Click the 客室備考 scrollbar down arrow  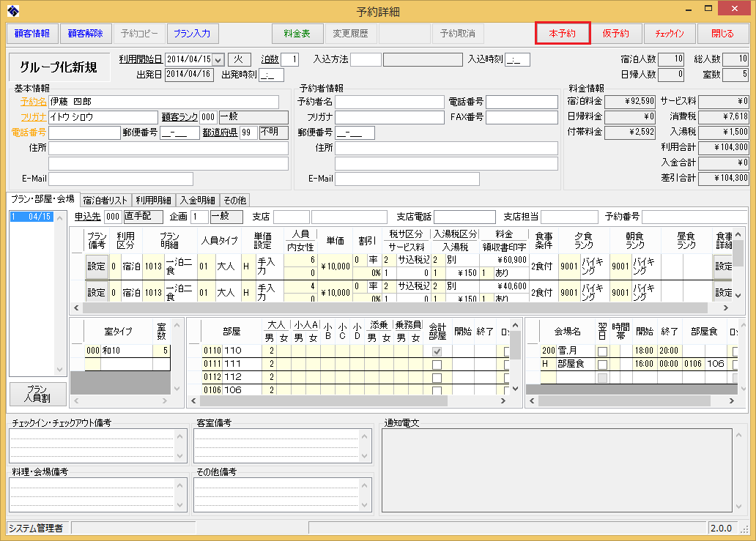coord(365,456)
